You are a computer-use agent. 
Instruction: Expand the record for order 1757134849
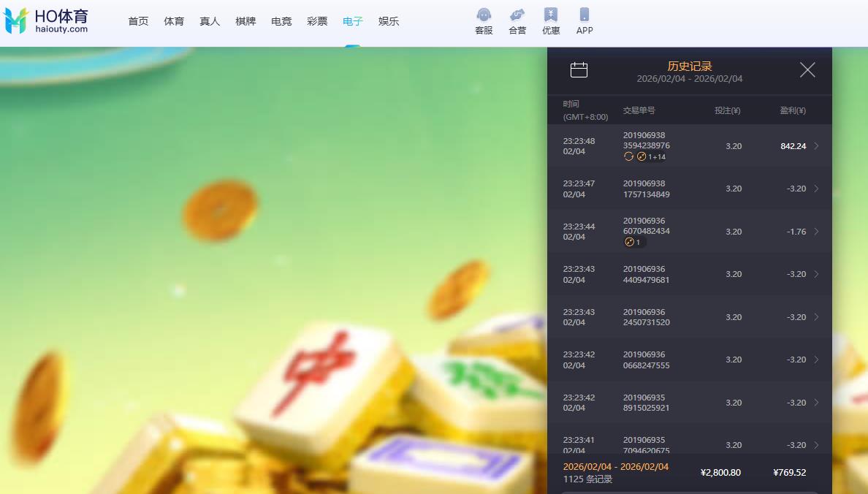818,189
